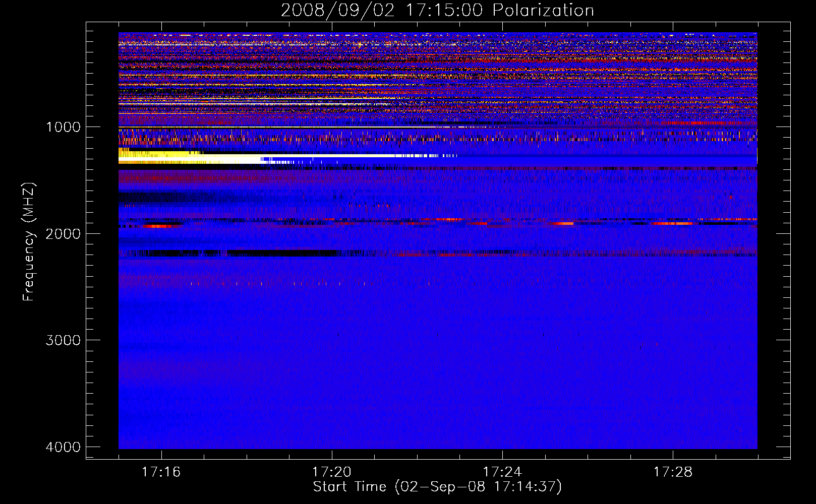Click the plot title '2008/09/02 17:15:00 Polarization'

(437, 10)
